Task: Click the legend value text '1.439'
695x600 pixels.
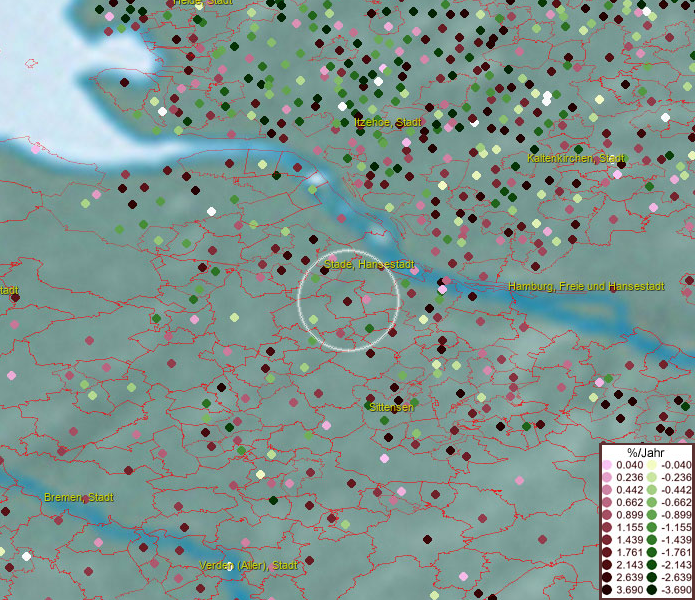Action: coord(629,540)
